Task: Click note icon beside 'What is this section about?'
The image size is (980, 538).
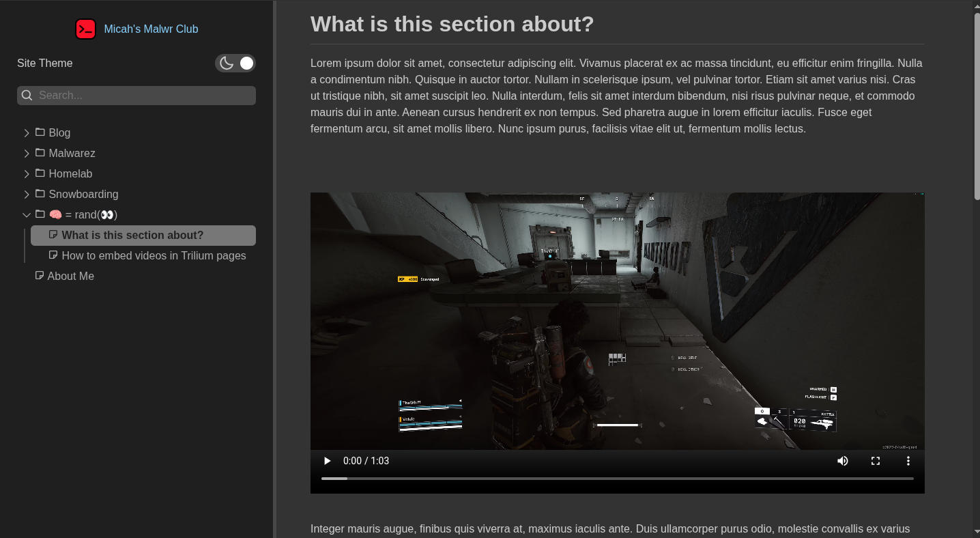Action: [53, 235]
